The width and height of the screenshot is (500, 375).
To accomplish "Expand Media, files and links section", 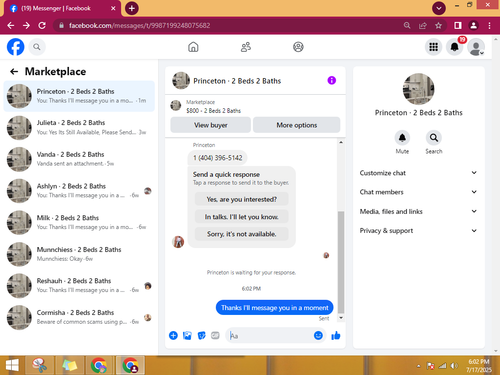I will 418,211.
